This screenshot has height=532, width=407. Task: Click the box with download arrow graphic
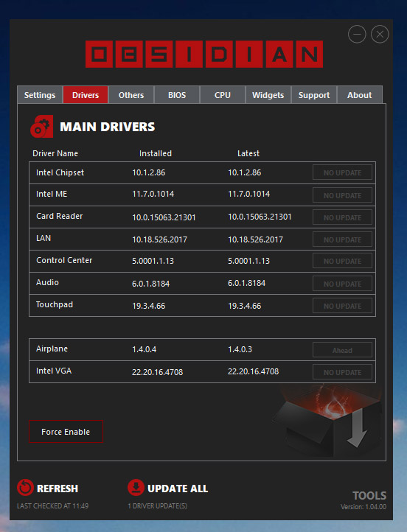(x=327, y=421)
